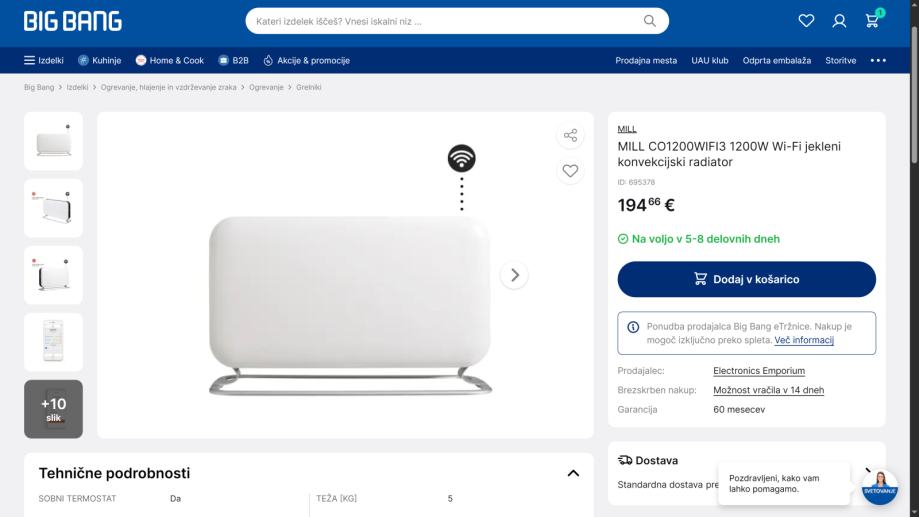Image resolution: width=919 pixels, height=517 pixels.
Task: Open the three-dots more menu
Action: coord(877,60)
